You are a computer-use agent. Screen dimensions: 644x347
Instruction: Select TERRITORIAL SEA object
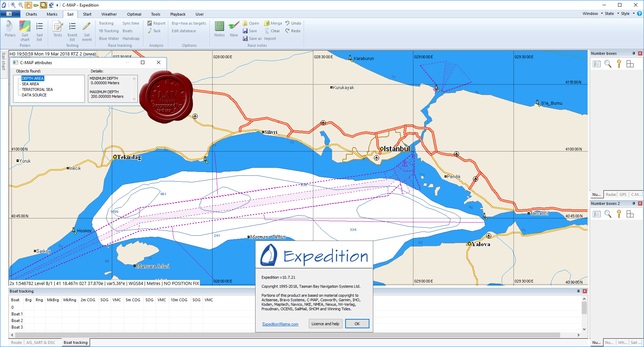[37, 89]
